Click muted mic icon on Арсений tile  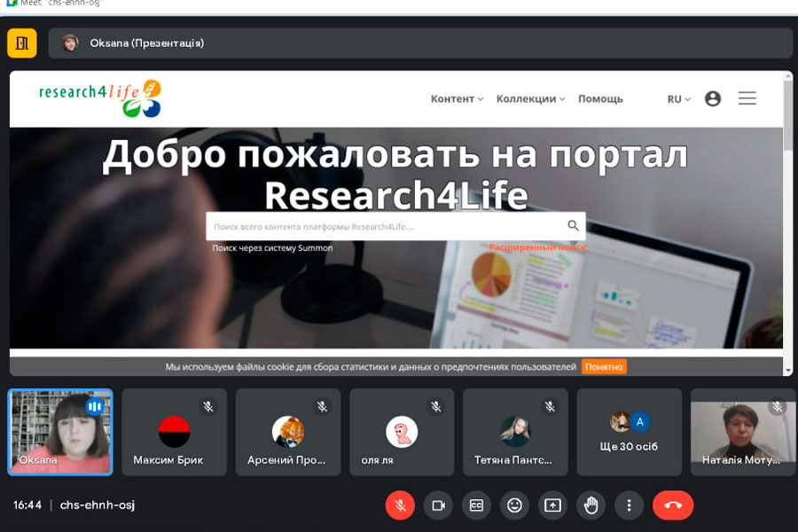click(x=323, y=406)
